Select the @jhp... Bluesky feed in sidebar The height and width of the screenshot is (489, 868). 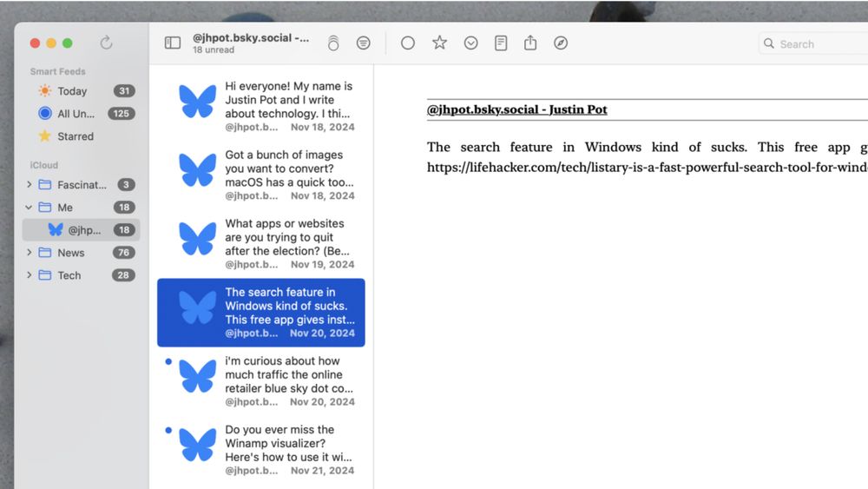tap(82, 230)
